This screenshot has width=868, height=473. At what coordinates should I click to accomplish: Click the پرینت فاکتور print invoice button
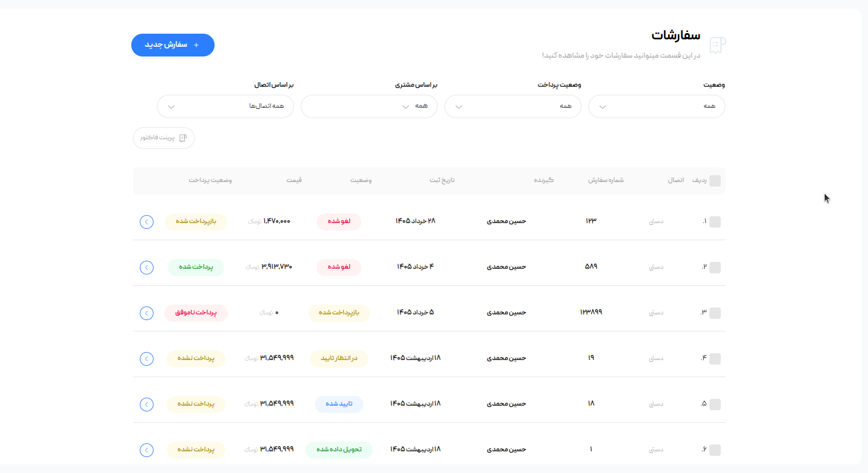coord(164,138)
